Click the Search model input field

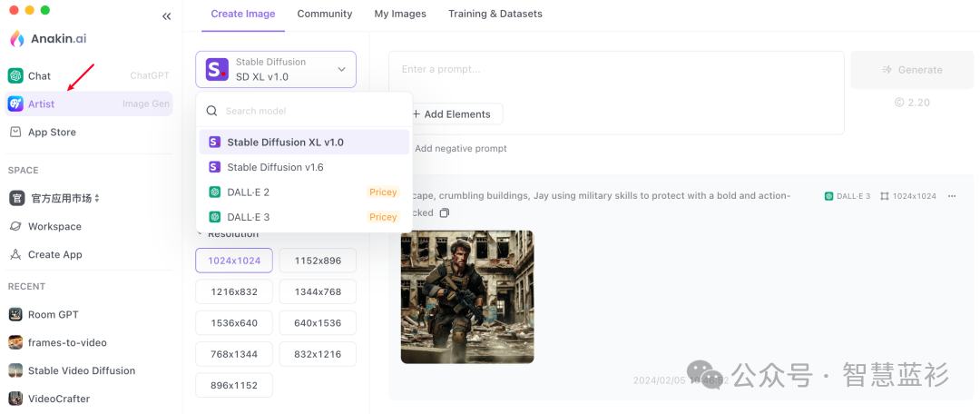coord(309,111)
